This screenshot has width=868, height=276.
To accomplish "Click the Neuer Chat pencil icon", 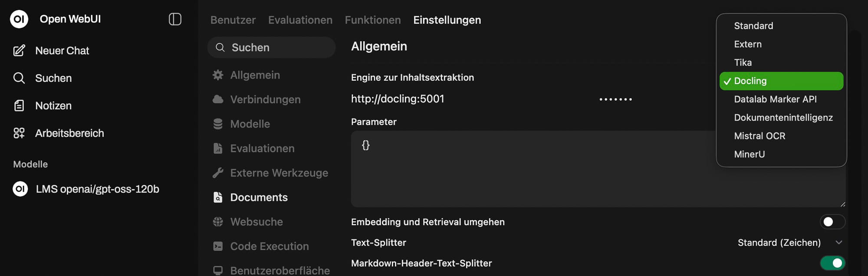I will [x=19, y=51].
